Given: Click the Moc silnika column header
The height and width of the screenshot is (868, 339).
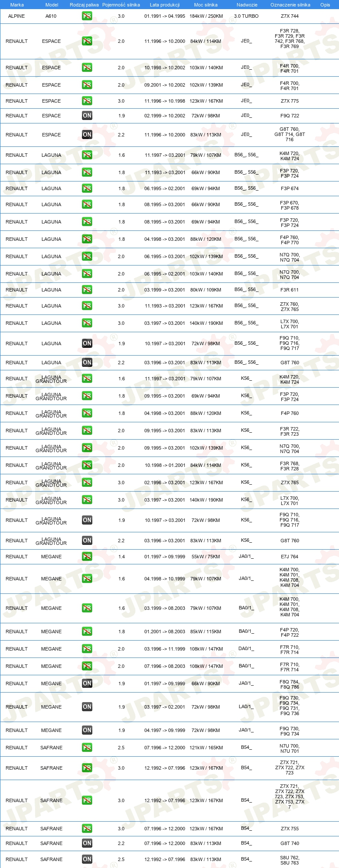Looking at the screenshot, I should click(206, 5).
